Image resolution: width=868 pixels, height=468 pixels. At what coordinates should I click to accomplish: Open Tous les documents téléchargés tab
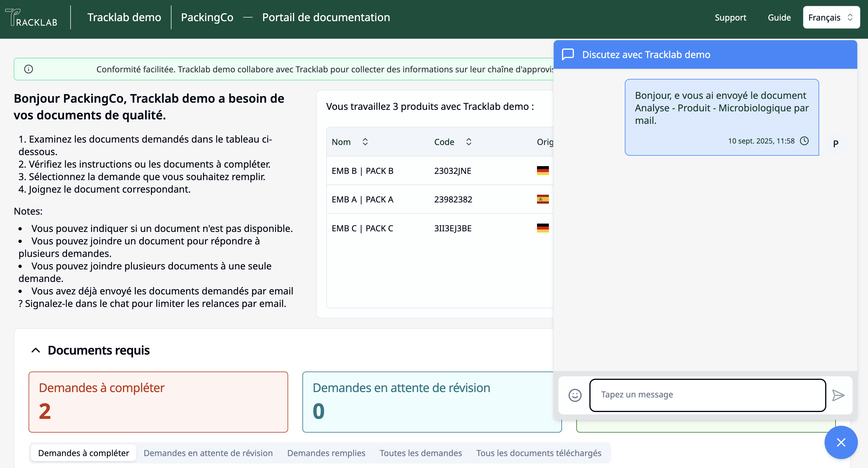click(538, 453)
